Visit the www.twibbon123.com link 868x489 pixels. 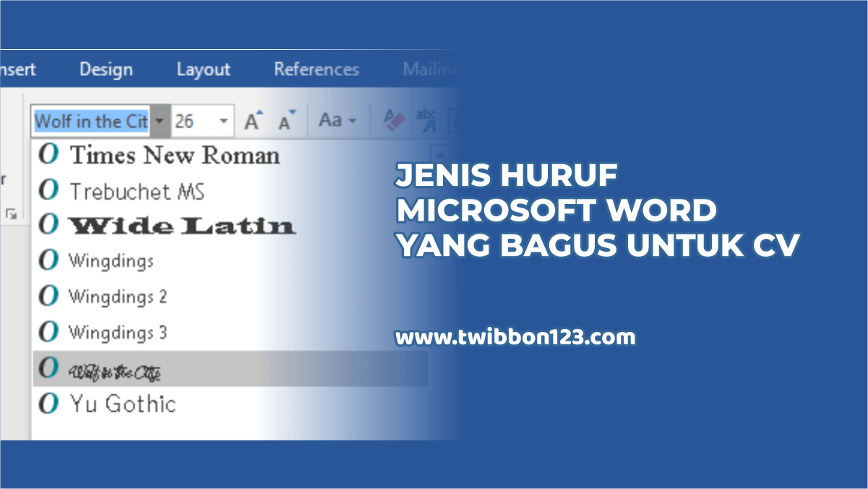tap(515, 337)
